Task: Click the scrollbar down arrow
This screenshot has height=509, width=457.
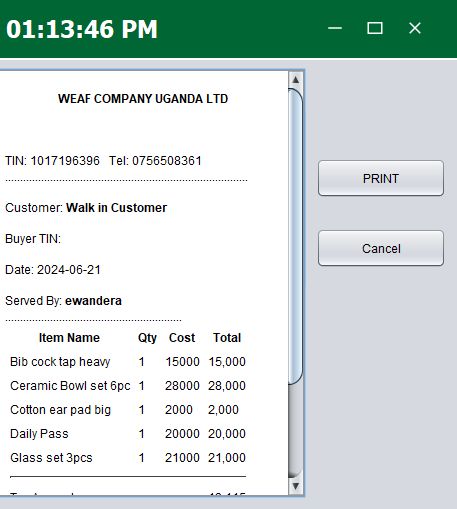Action: point(296,486)
